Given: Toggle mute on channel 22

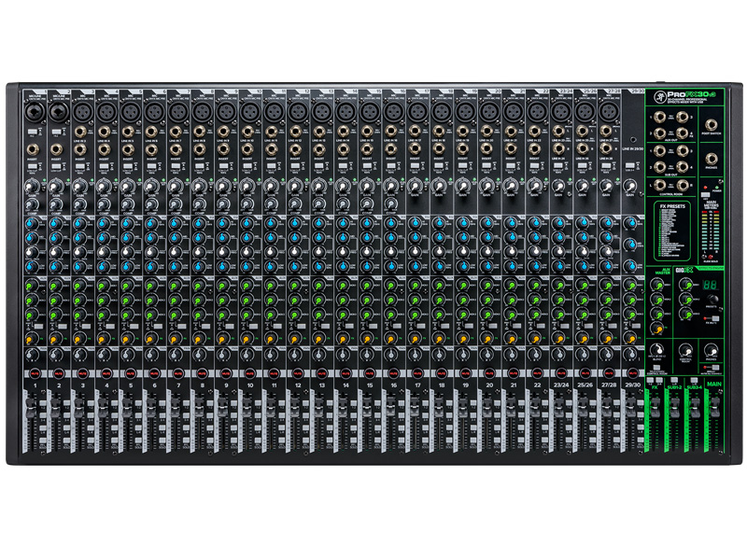Looking at the screenshot, I should (535, 372).
